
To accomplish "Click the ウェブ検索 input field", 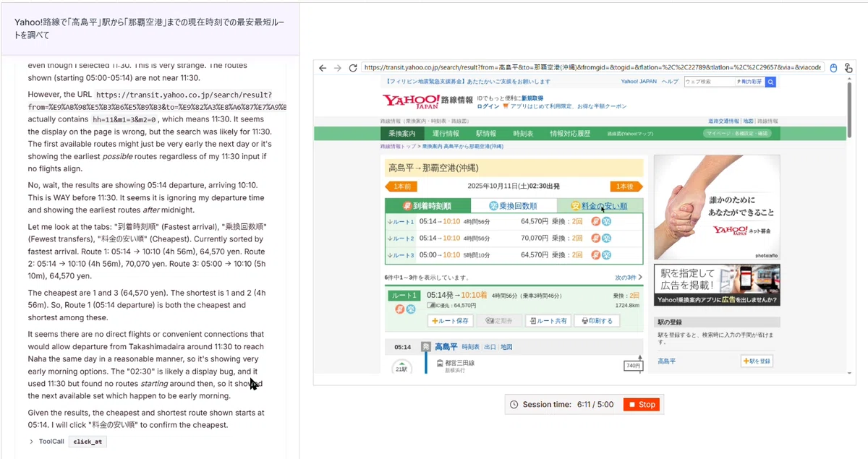I will [709, 82].
